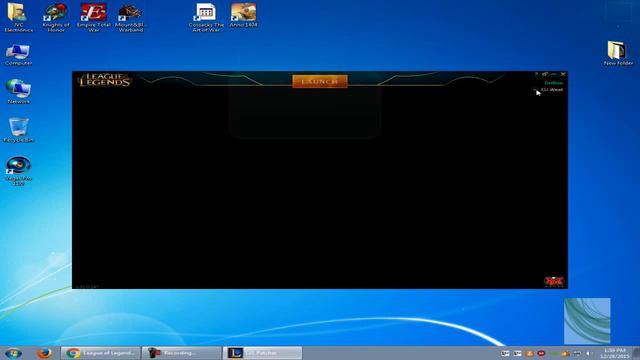Select Cossacks The Art of War shortcut
640x360 pixels.
pyautogui.click(x=206, y=18)
